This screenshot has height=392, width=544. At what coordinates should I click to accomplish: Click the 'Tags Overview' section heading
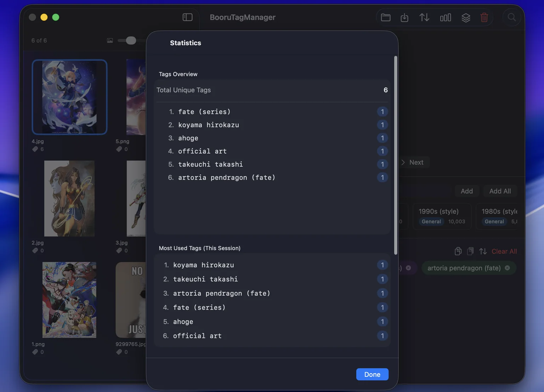(178, 74)
